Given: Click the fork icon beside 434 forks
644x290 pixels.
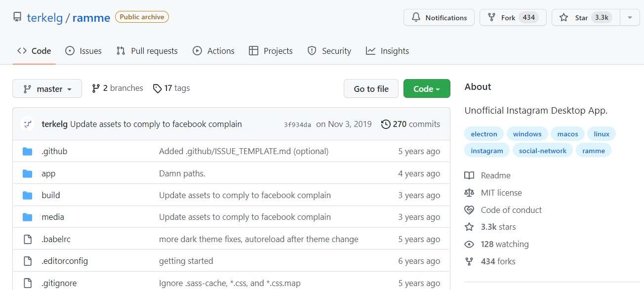Looking at the screenshot, I should click(x=469, y=261).
